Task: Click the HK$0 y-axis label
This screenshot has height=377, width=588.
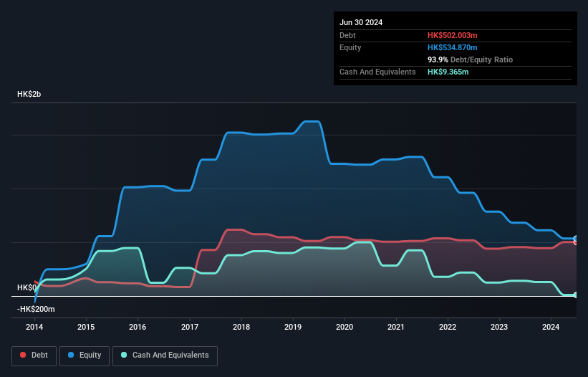Action: (27, 287)
